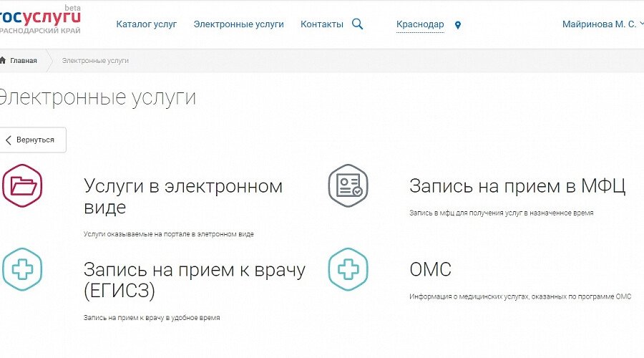Click the home icon in breadcrumbs
This screenshot has height=358, width=644.
[x=4, y=61]
